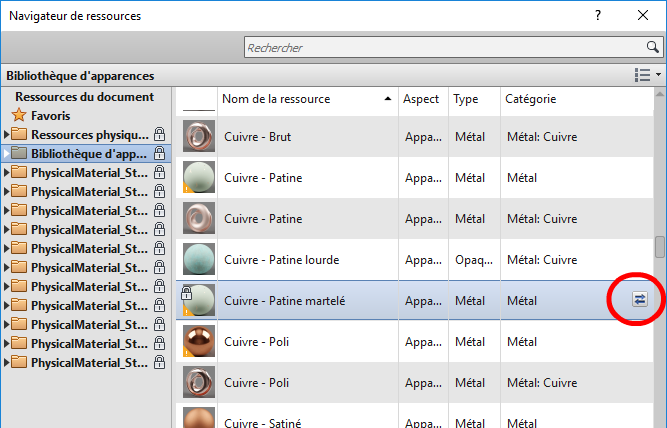Viewport: 667px width, 428px height.
Task: Click the search clear icon in Rechercher field
Action: 651,47
